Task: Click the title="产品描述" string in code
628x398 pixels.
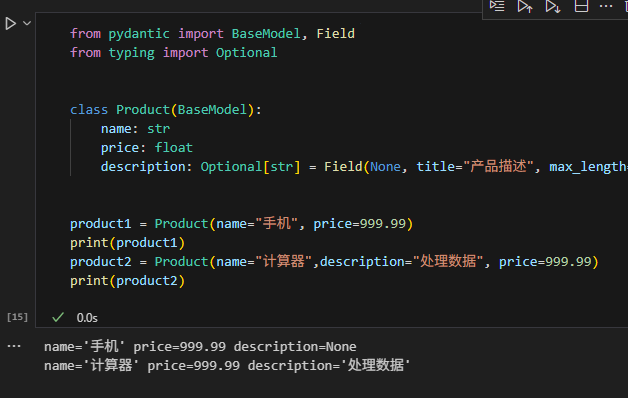Action: tap(475, 167)
